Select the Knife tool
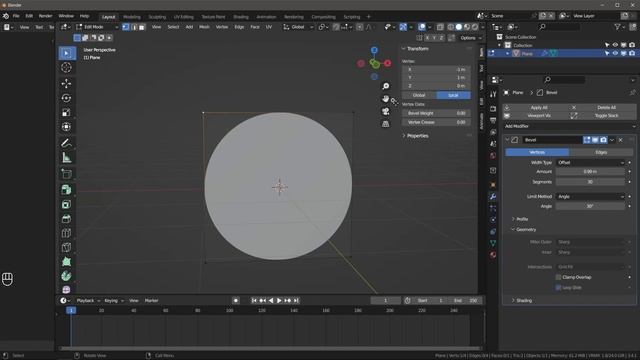 tap(66, 247)
